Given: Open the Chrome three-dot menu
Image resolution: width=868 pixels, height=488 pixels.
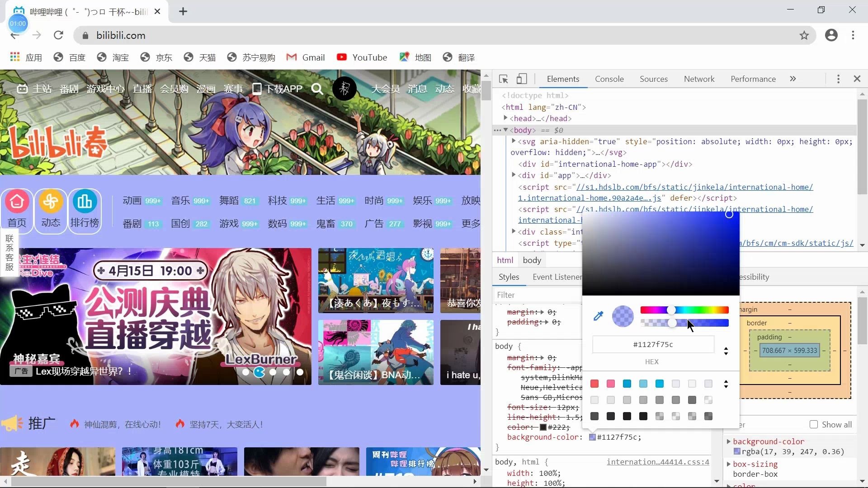Looking at the screenshot, I should pyautogui.click(x=853, y=35).
